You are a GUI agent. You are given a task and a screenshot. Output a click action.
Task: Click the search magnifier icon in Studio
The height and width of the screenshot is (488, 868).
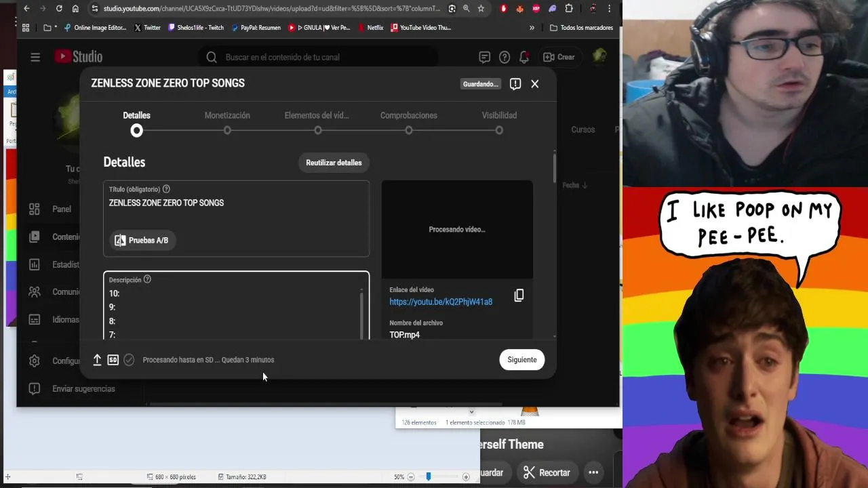click(x=212, y=57)
